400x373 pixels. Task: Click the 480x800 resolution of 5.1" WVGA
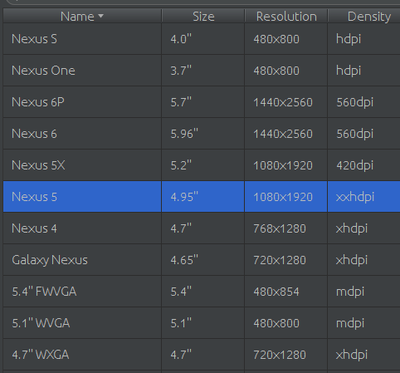286,323
